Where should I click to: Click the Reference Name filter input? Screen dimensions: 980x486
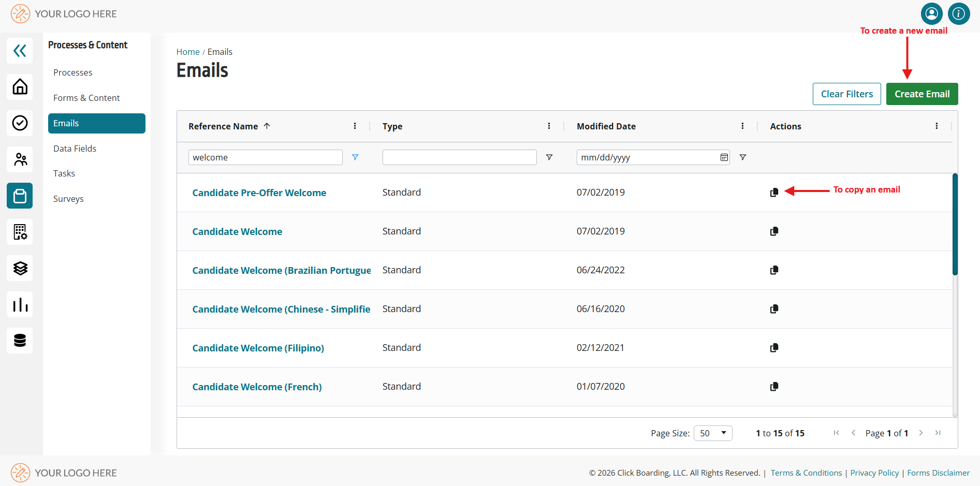click(266, 157)
